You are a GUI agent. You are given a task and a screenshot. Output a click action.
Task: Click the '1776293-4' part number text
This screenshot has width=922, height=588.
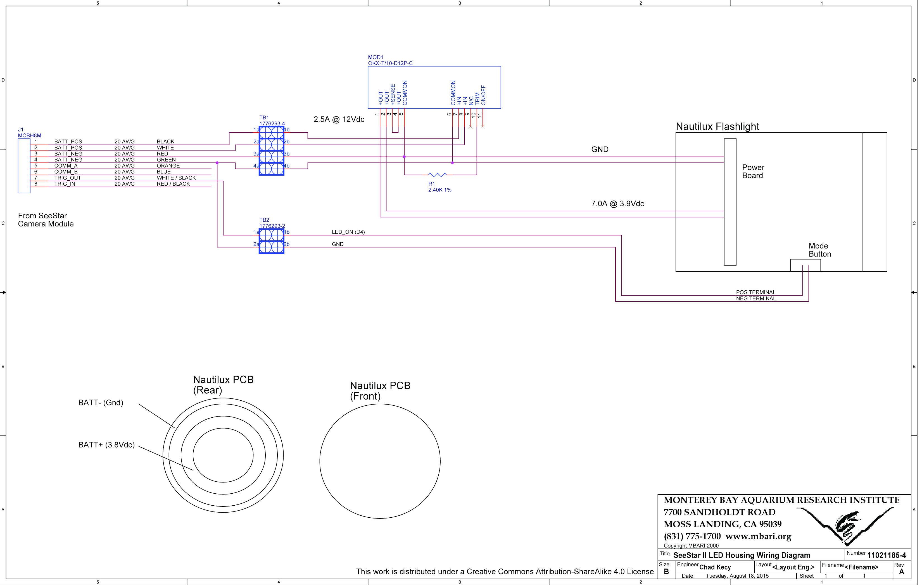pyautogui.click(x=272, y=124)
